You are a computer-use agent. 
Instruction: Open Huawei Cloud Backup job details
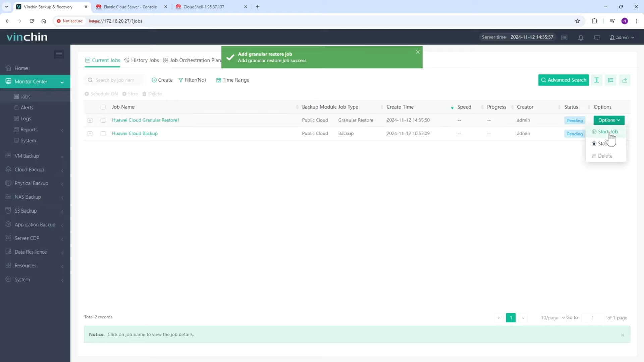pos(135,133)
